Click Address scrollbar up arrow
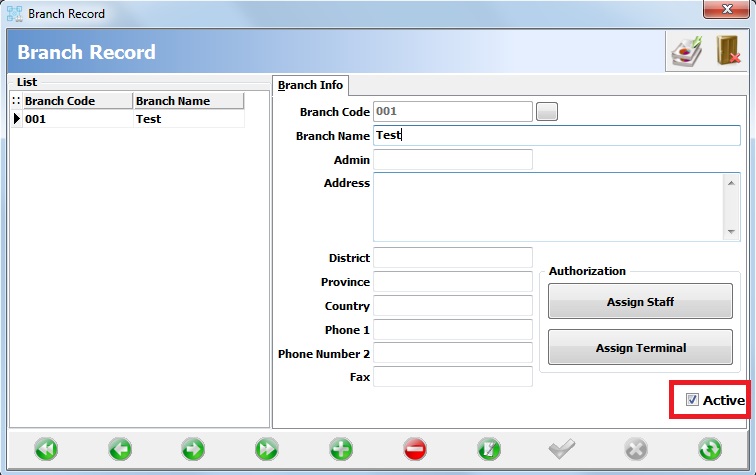Viewport: 756px width, 475px height. click(x=731, y=183)
